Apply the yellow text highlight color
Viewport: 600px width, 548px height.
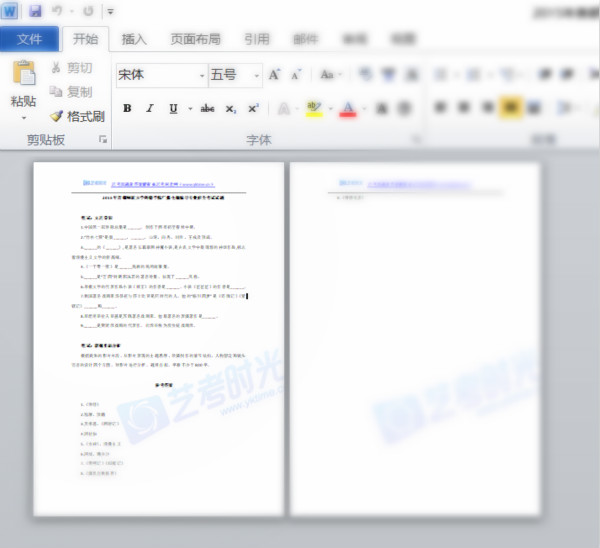pos(313,108)
